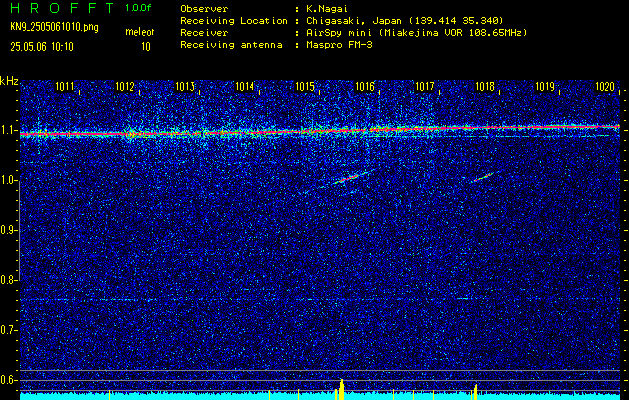Click the kHz axis unit label

pos(9,81)
